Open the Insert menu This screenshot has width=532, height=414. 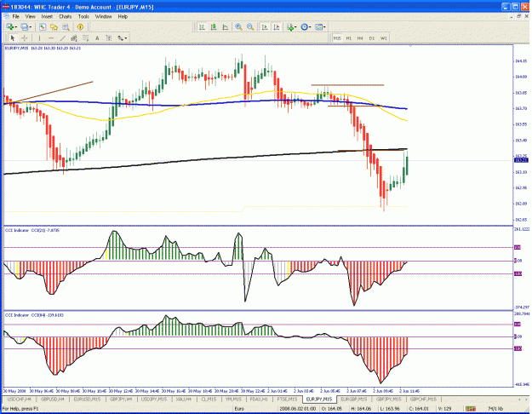(x=47, y=16)
